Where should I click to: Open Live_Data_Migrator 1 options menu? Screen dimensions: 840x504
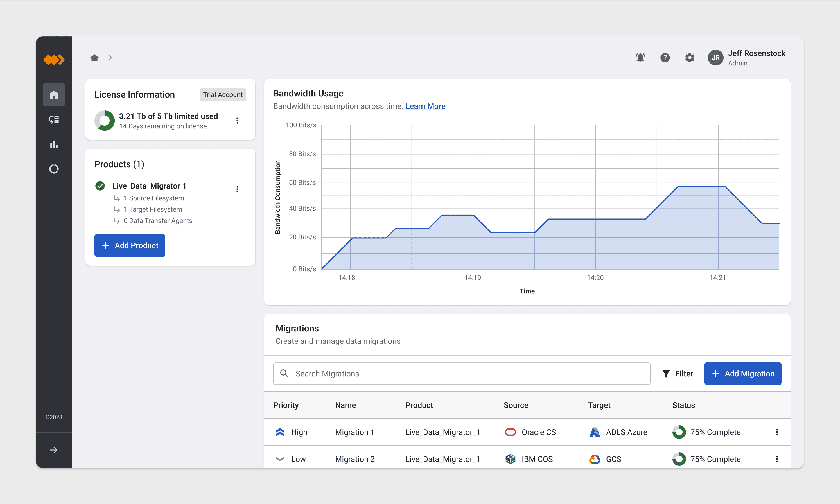(x=237, y=189)
